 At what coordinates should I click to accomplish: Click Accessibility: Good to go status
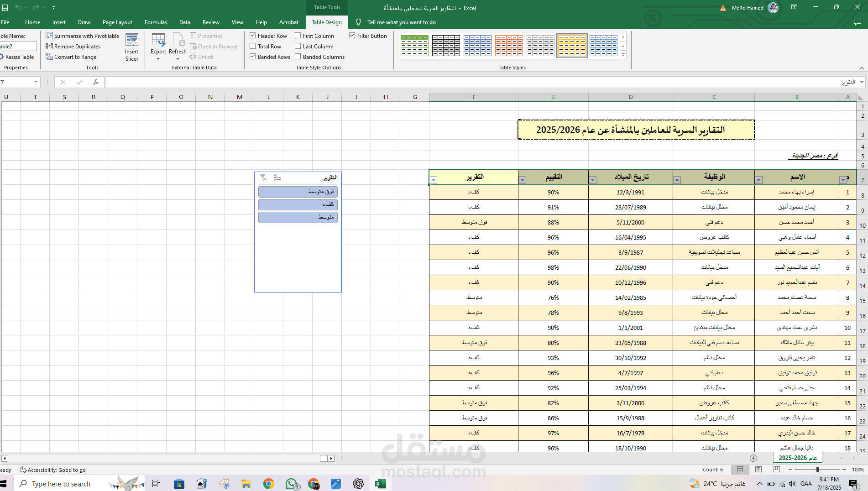pyautogui.click(x=52, y=470)
